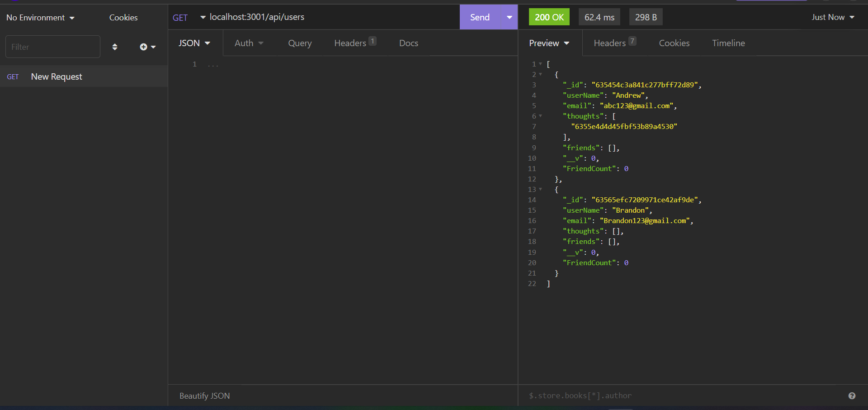Open the No Environment dropdown

coord(40,17)
